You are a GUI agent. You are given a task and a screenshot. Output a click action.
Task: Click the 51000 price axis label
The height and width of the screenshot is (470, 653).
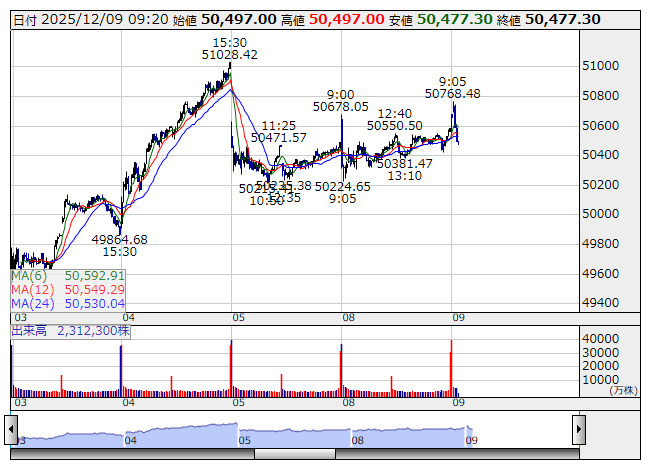pyautogui.click(x=601, y=66)
